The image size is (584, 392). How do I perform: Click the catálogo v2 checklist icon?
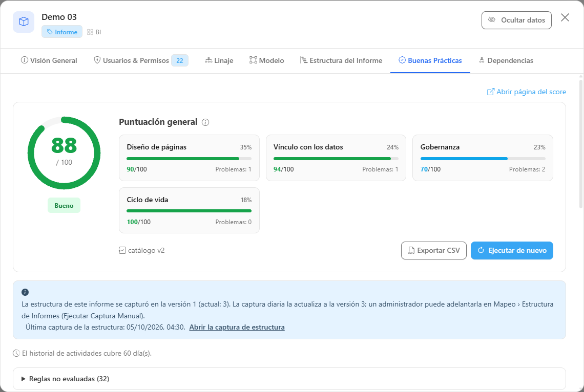(122, 250)
